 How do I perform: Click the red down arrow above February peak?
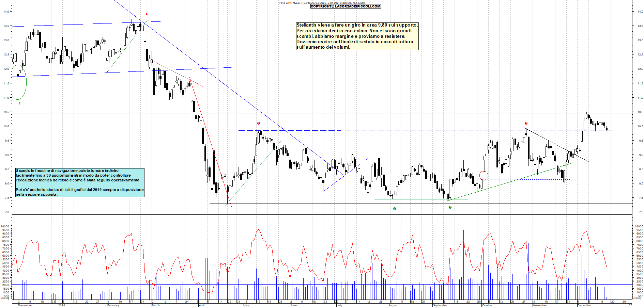pyautogui.click(x=147, y=14)
